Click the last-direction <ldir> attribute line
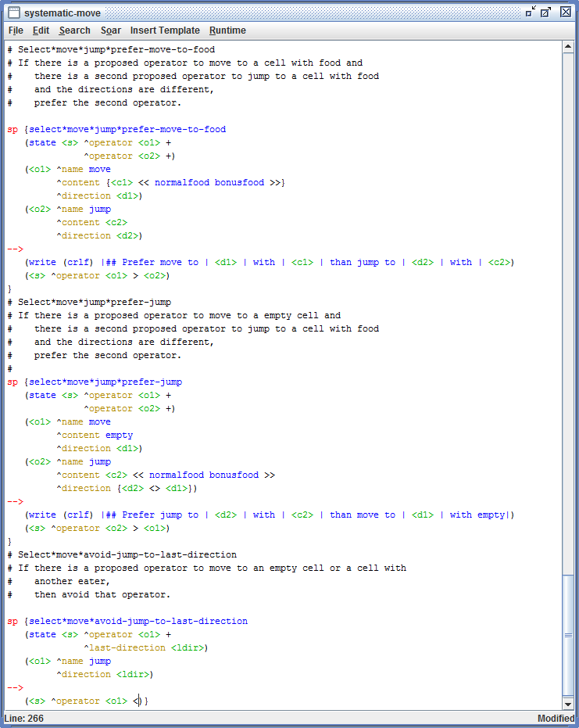The width and height of the screenshot is (579, 728). [x=145, y=648]
